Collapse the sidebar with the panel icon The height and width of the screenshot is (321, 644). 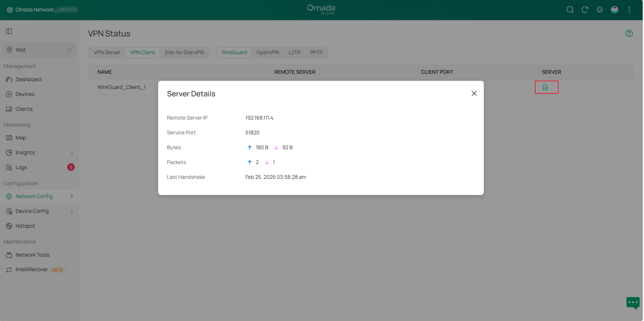(8, 31)
